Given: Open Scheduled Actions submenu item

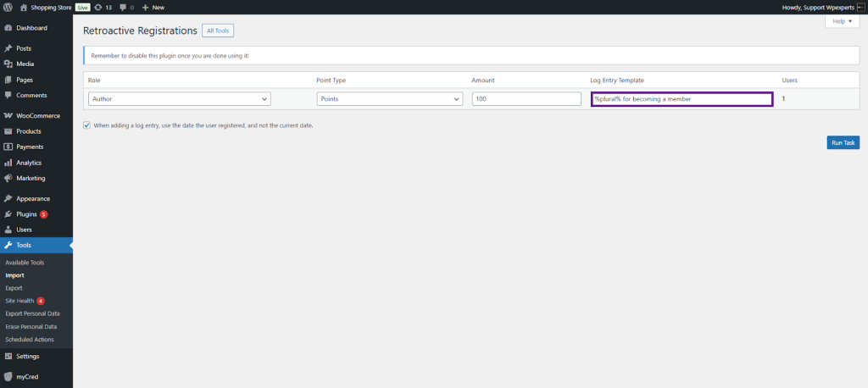Looking at the screenshot, I should click(29, 340).
